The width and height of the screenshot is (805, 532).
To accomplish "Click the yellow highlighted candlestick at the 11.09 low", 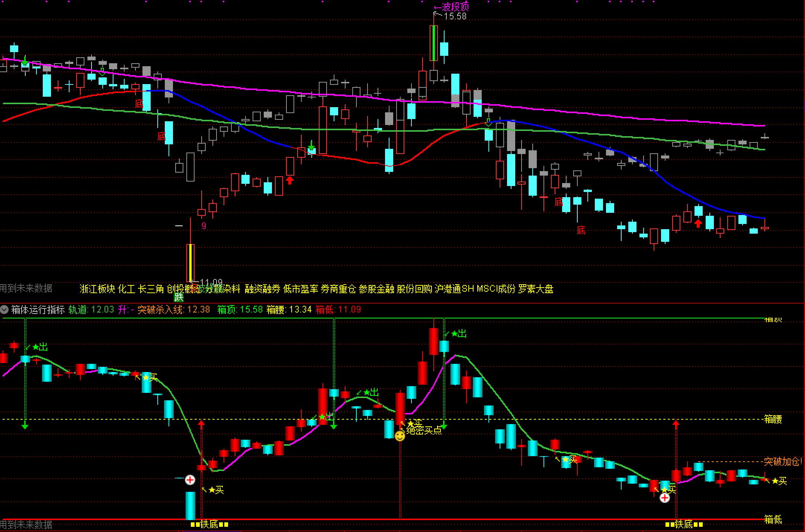I will [190, 262].
